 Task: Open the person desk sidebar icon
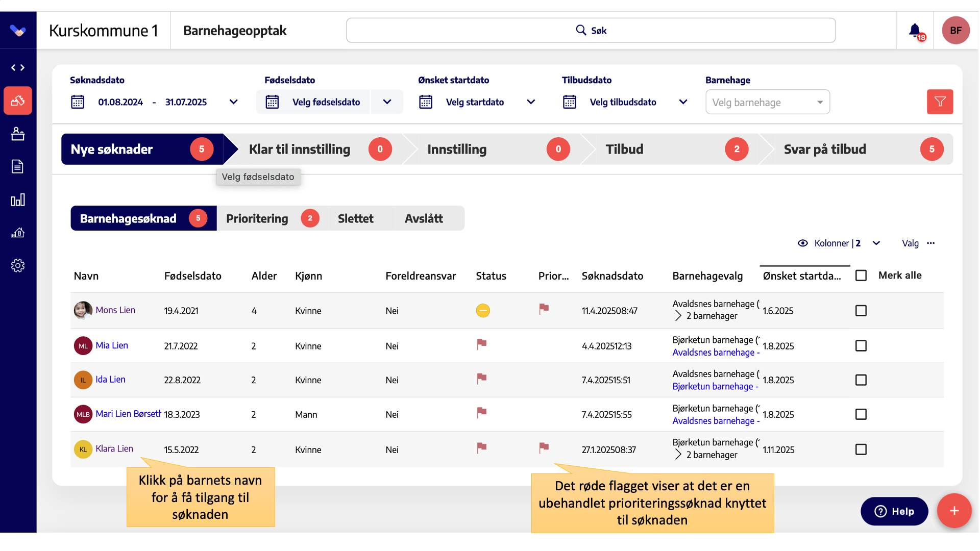tap(18, 134)
